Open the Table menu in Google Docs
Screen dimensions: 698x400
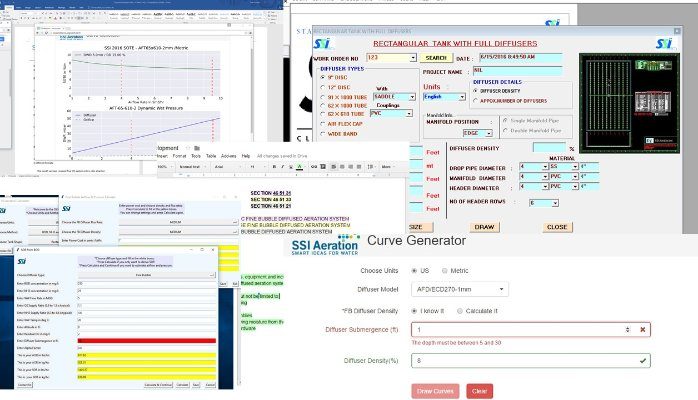point(211,156)
